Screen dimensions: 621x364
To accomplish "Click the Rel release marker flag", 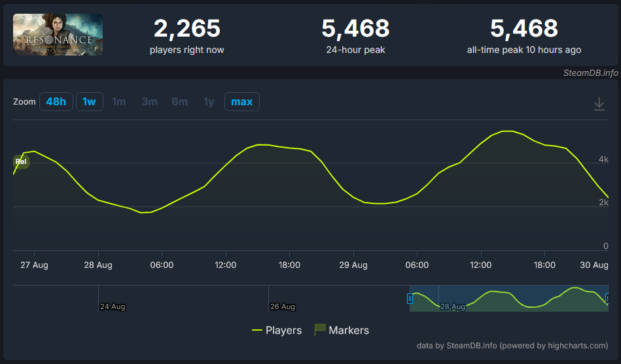I will coord(21,161).
